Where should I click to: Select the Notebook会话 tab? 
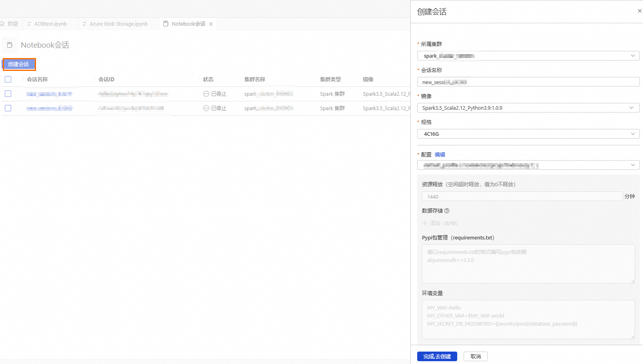click(188, 24)
